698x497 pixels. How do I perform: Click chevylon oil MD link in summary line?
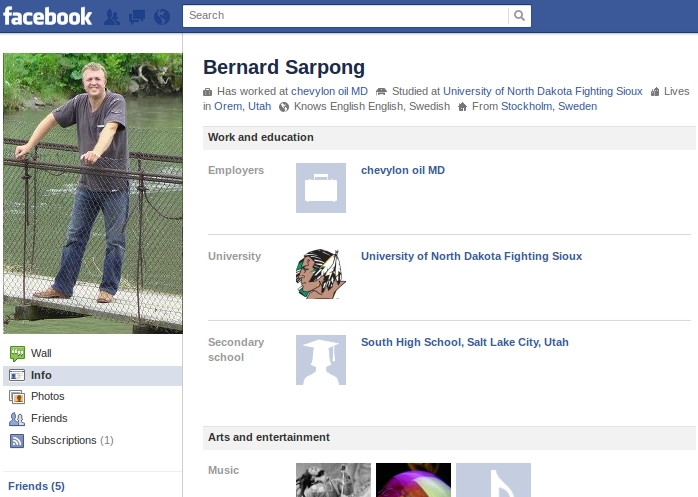(329, 91)
